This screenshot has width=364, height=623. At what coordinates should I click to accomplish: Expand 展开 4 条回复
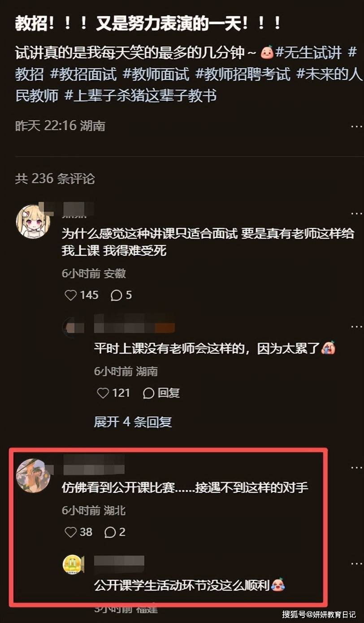133,422
